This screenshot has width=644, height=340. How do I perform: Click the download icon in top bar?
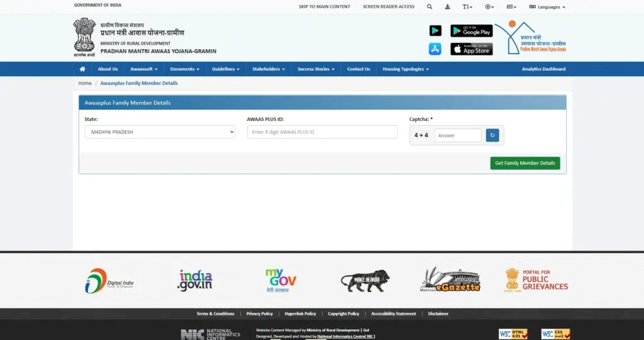(448, 6)
